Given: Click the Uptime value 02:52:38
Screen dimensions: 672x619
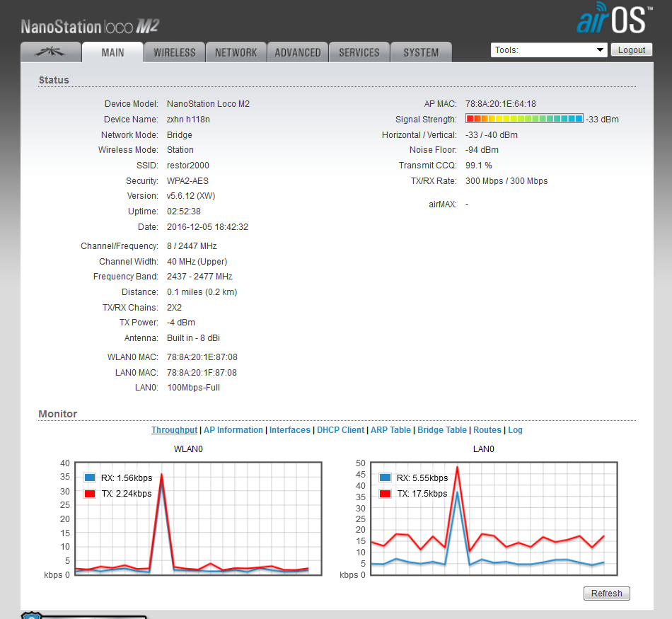Looking at the screenshot, I should [x=184, y=212].
